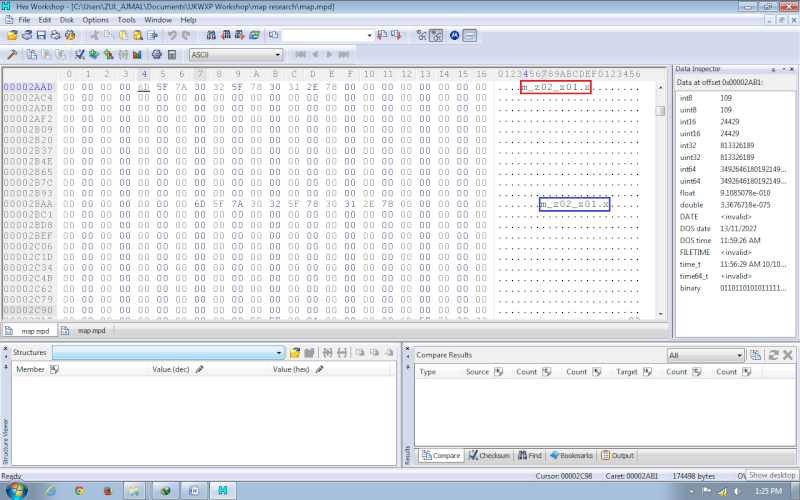Open the Member column filter icon
The height and width of the screenshot is (500, 800).
pos(55,369)
